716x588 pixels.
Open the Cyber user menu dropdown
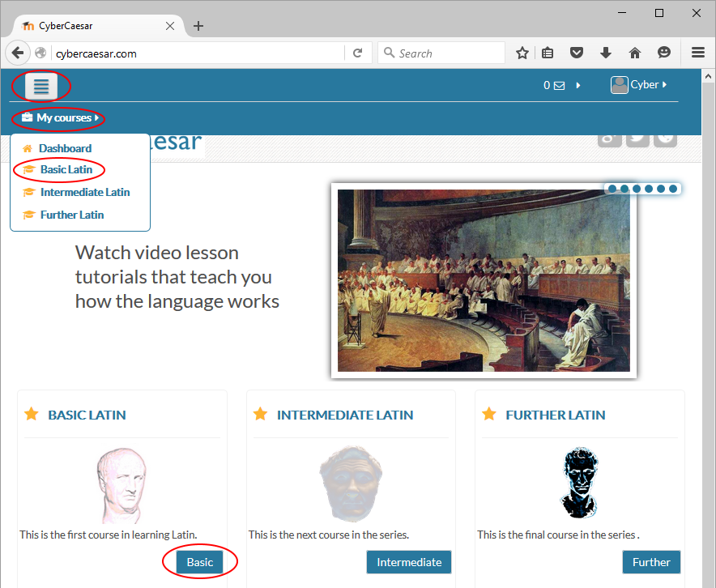(649, 85)
